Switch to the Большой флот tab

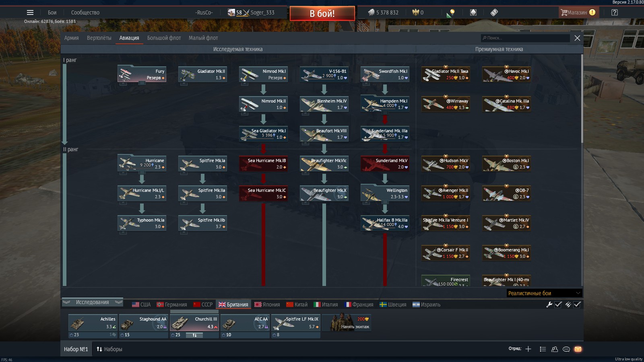pos(164,38)
